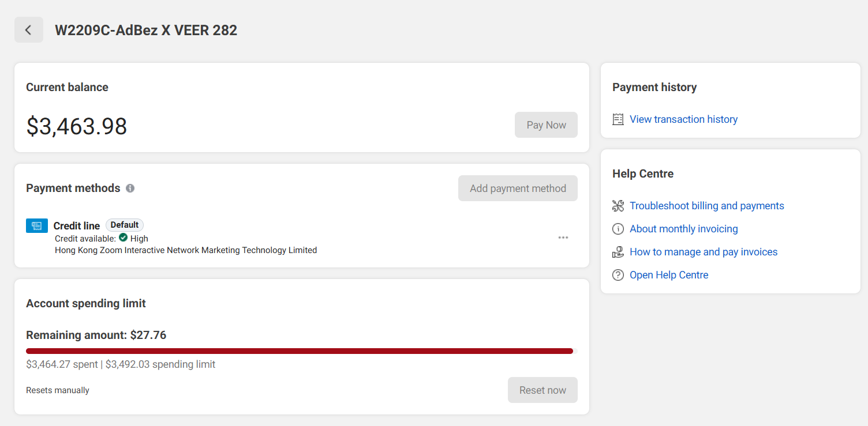Image resolution: width=868 pixels, height=426 pixels.
Task: Click the red spending limit progress bar
Action: (300, 350)
